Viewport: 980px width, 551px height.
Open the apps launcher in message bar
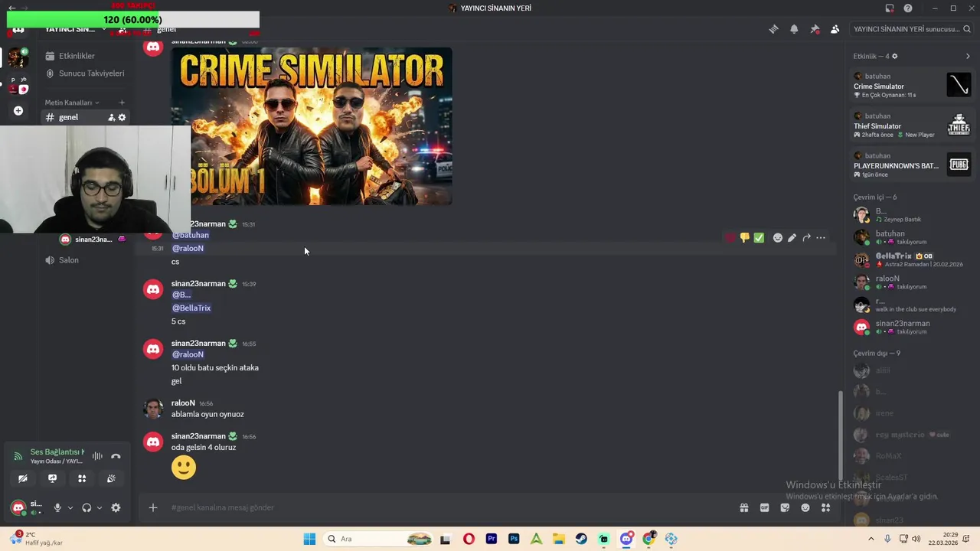pyautogui.click(x=826, y=507)
